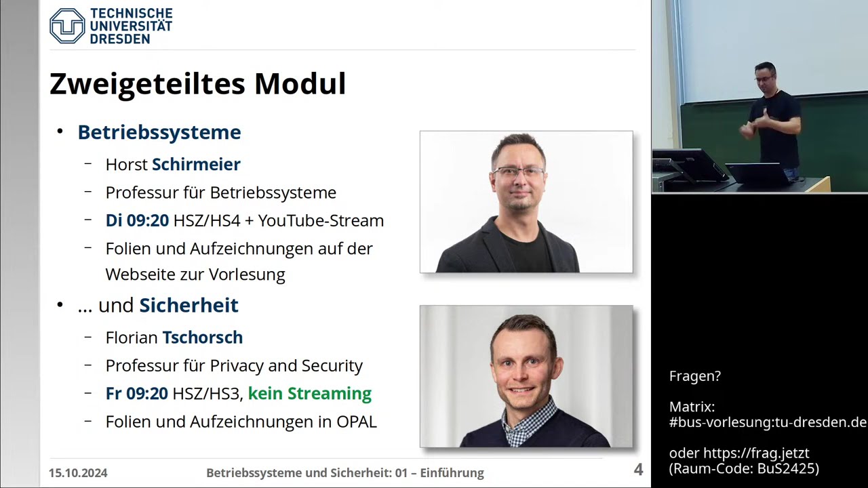Viewport: 868px width, 488px height.
Task: Click the '(Raum-Code: BuS2425)' text
Action: point(744,468)
